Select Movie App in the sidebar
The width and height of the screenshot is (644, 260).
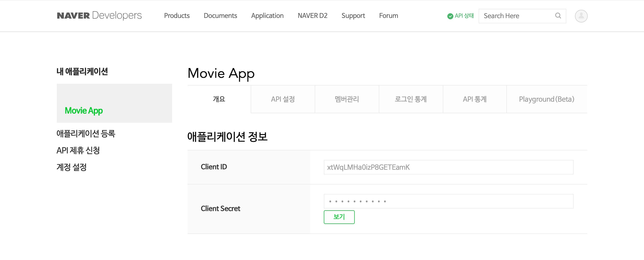tap(84, 110)
